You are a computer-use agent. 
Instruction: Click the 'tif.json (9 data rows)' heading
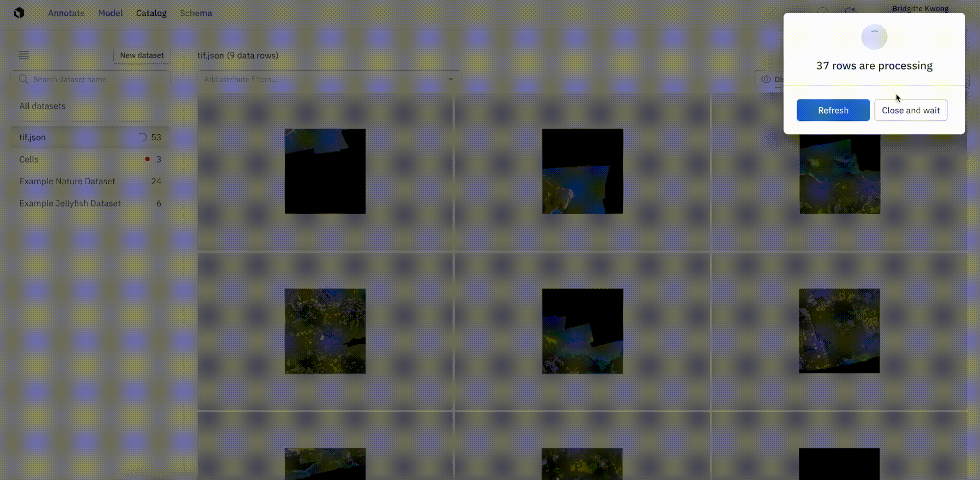238,55
